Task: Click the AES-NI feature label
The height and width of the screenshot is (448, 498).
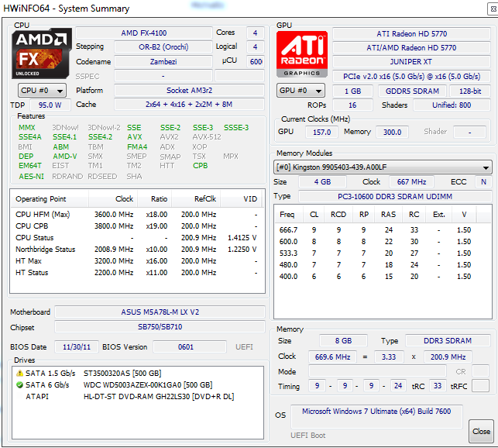Action: point(31,177)
